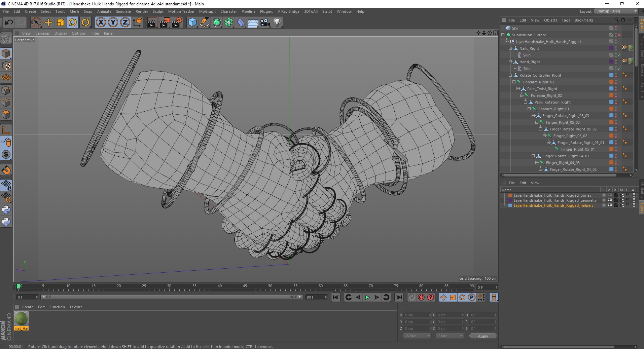Image resolution: width=644 pixels, height=349 pixels.
Task: Open the Sculpt menu
Action: (158, 11)
